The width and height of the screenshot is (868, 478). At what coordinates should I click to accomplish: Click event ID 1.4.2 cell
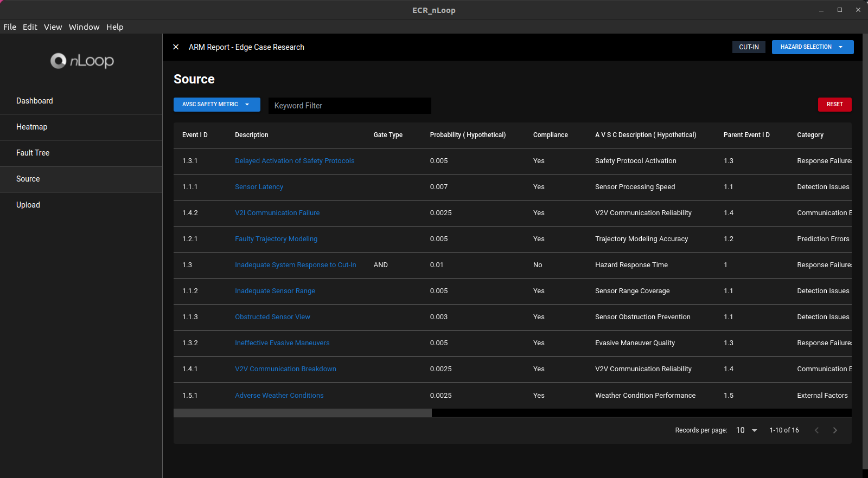[x=190, y=213]
